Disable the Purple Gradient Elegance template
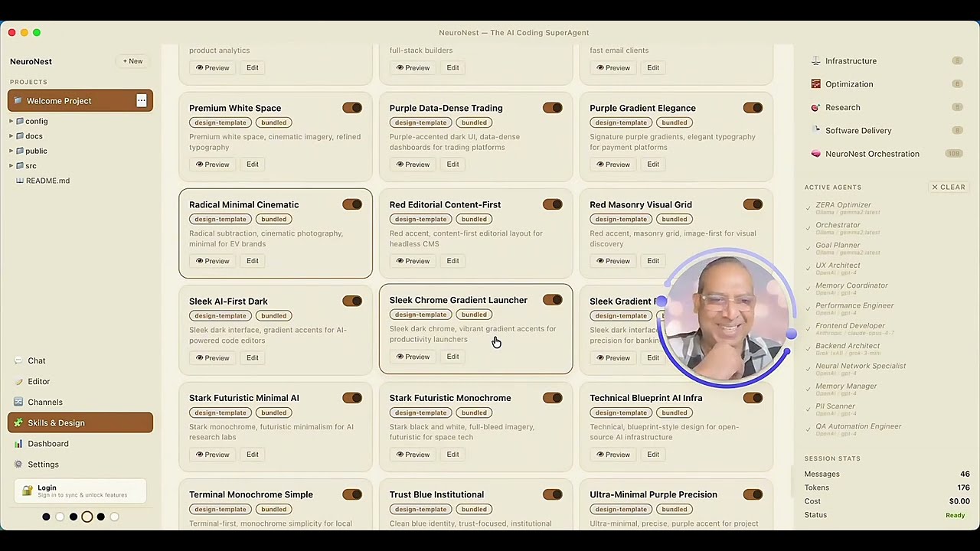Image resolution: width=980 pixels, height=551 pixels. pyautogui.click(x=753, y=108)
